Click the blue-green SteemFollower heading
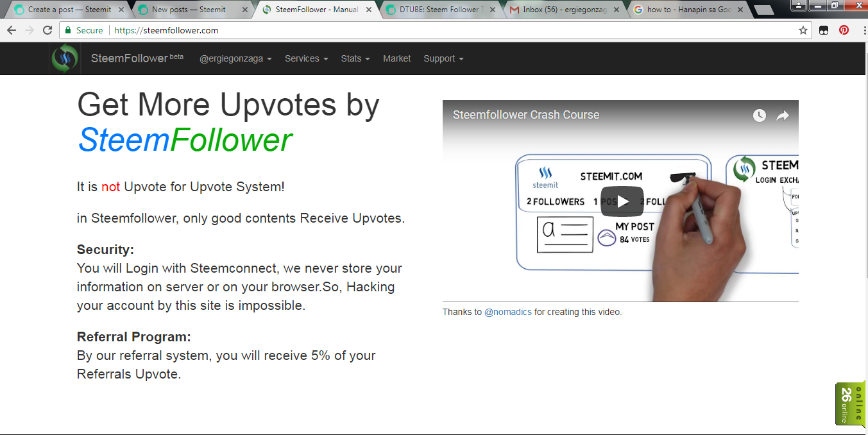The height and width of the screenshot is (435, 868). pos(185,140)
